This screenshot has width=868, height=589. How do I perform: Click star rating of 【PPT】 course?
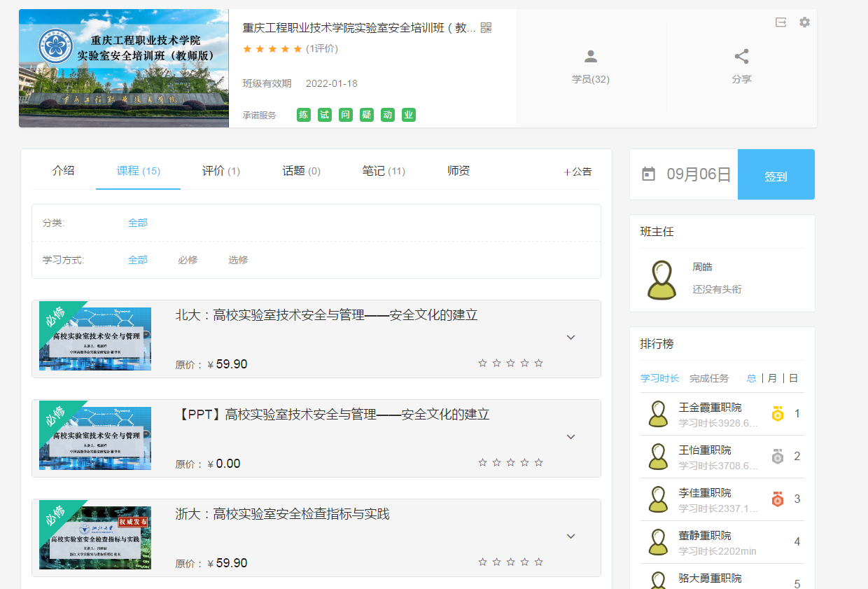coord(510,462)
